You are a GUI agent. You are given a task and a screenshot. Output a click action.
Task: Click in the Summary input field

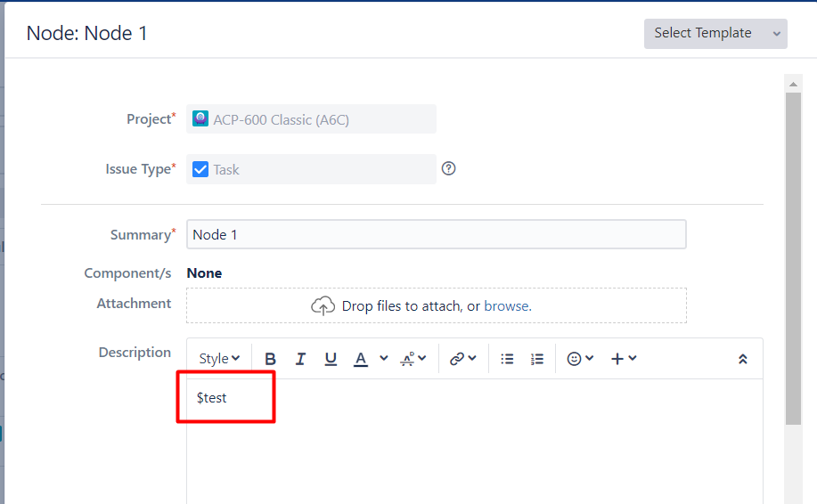coord(436,235)
